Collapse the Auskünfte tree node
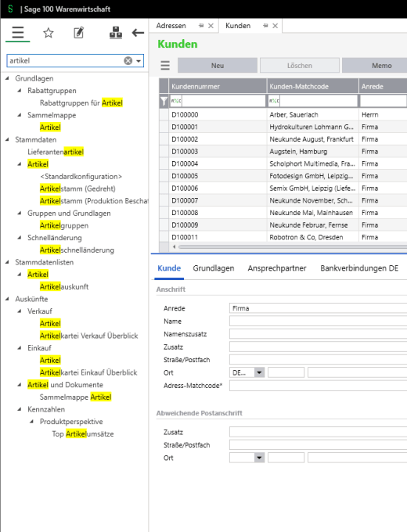This screenshot has width=407, height=532. (7, 299)
